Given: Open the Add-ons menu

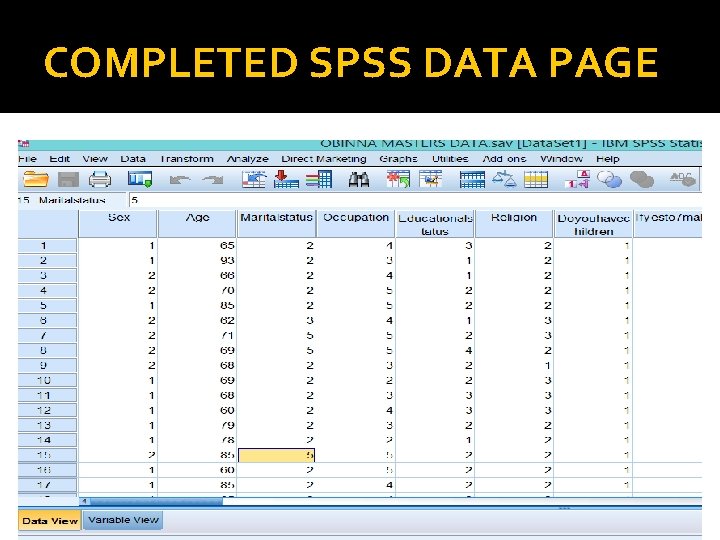Looking at the screenshot, I should tap(504, 159).
